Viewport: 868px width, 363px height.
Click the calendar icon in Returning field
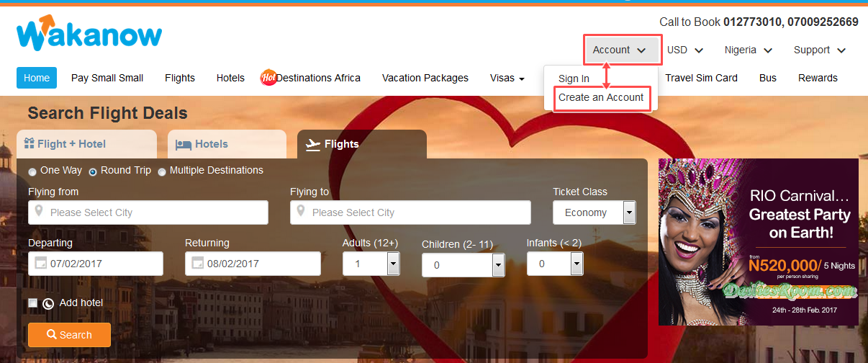click(x=197, y=263)
